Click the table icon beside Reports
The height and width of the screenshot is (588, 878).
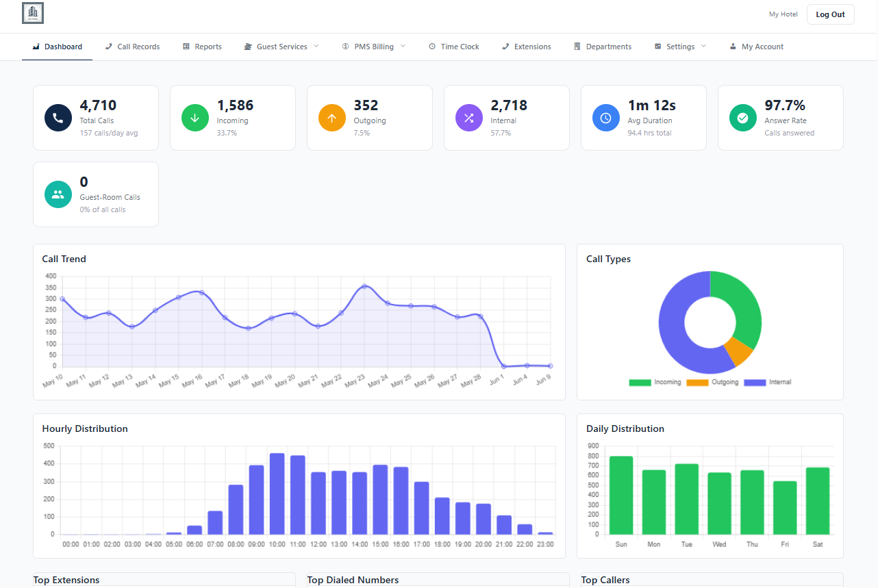click(186, 47)
